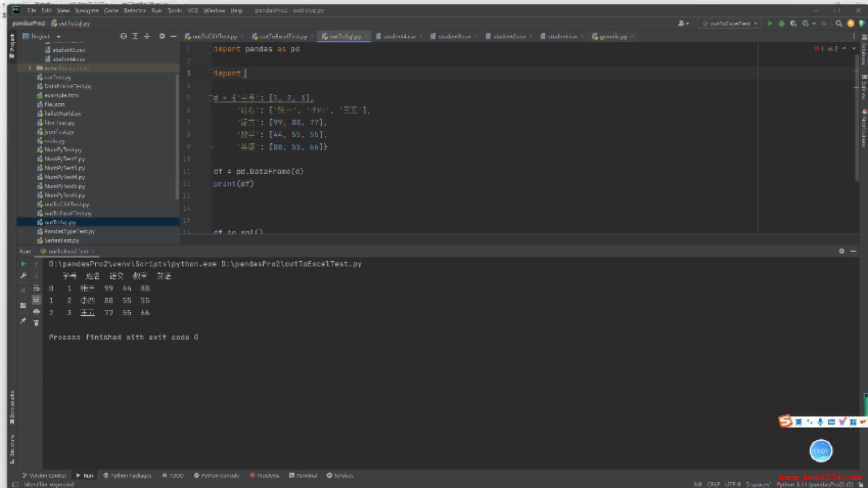868x488 pixels.
Task: Open Terminal tool window button
Action: 303,475
